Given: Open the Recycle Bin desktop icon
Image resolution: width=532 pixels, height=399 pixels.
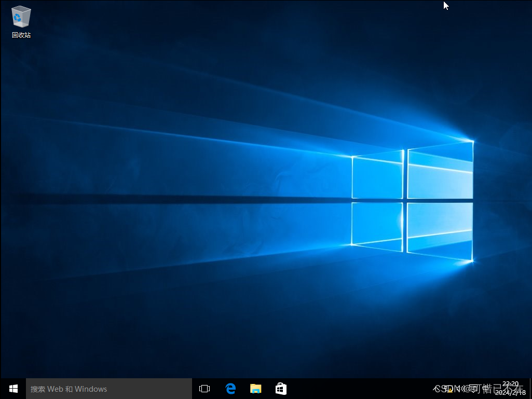Looking at the screenshot, I should pos(21,22).
